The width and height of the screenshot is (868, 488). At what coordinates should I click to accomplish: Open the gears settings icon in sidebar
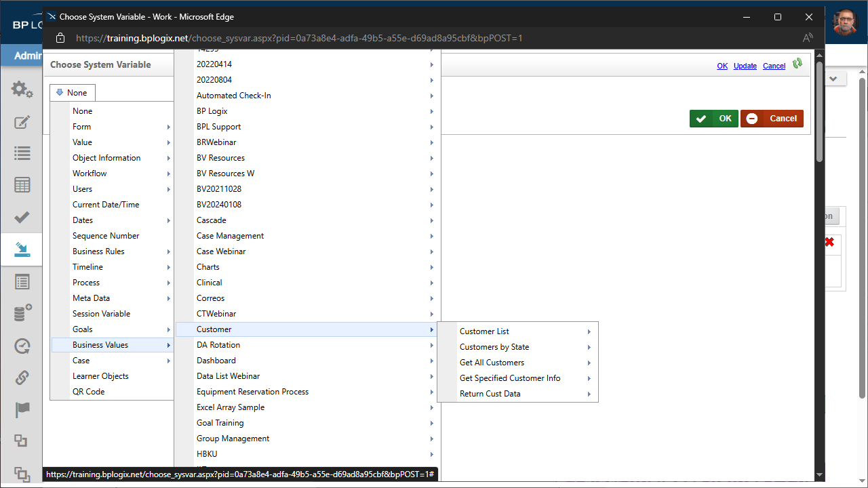[22, 89]
